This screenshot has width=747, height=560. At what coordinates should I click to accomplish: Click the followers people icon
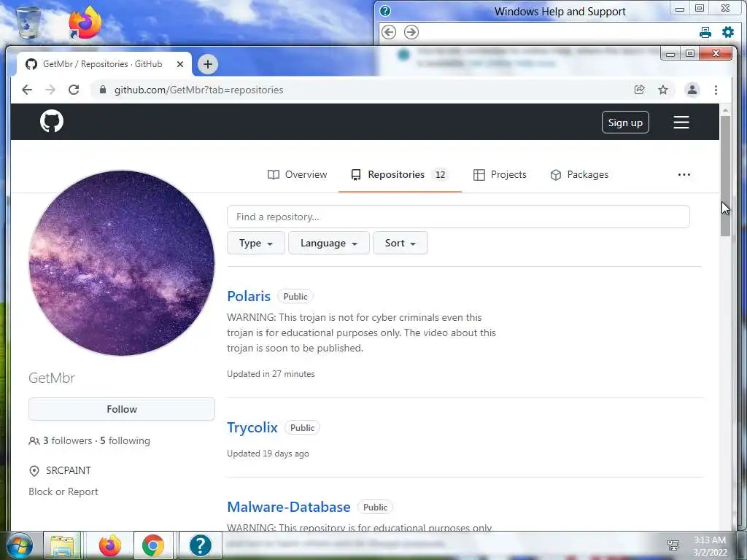pos(34,441)
